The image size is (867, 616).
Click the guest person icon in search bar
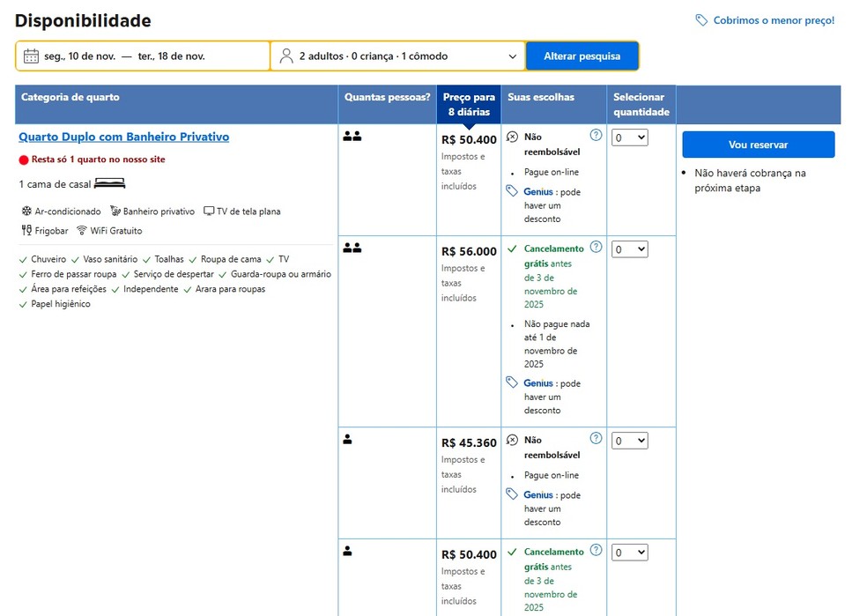coord(285,56)
